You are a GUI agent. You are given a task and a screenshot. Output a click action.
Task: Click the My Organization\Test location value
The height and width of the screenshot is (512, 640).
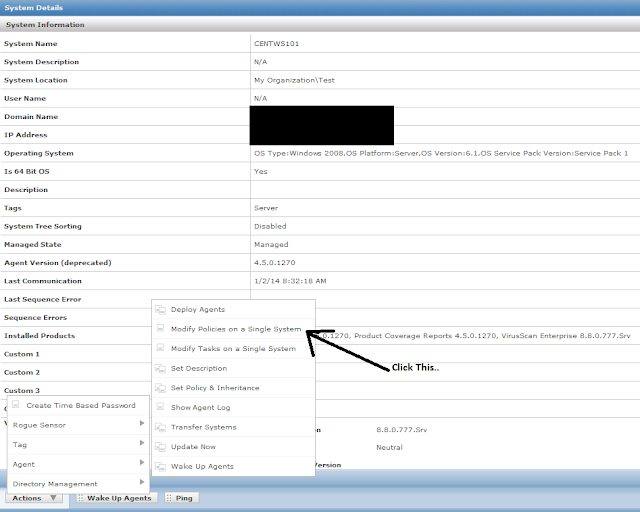(294, 80)
